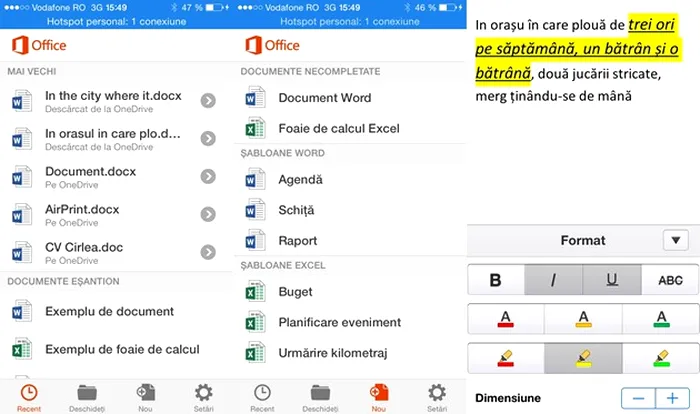Open Nou tab in left screen
The image size is (700, 414).
(x=146, y=397)
